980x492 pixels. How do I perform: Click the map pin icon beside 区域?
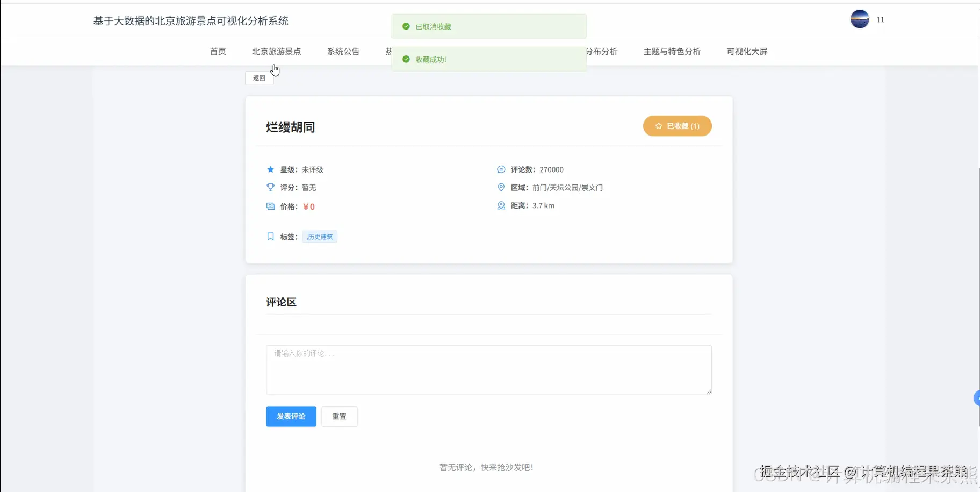click(501, 187)
